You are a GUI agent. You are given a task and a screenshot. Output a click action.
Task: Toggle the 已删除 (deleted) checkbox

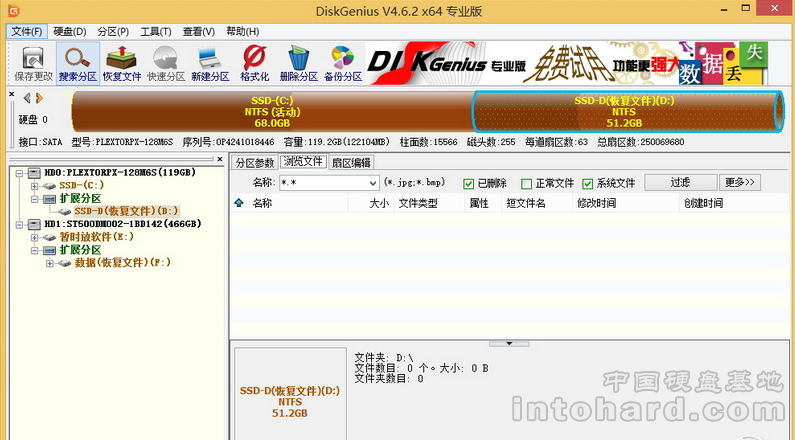coord(468,184)
